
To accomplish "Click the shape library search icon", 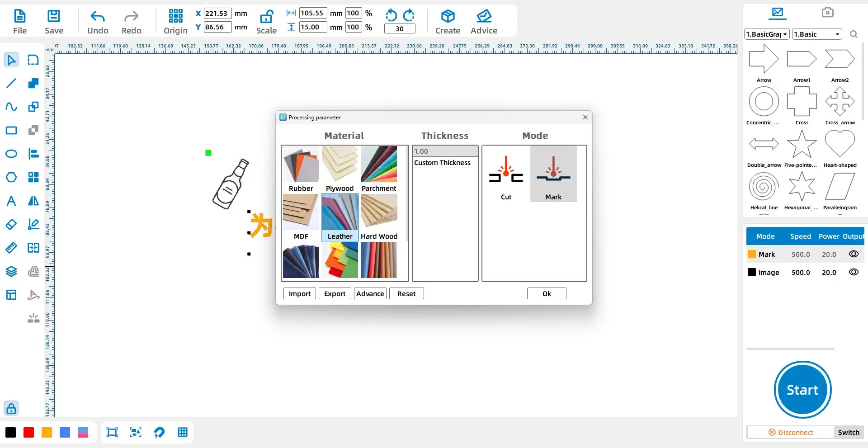I will pyautogui.click(x=854, y=34).
